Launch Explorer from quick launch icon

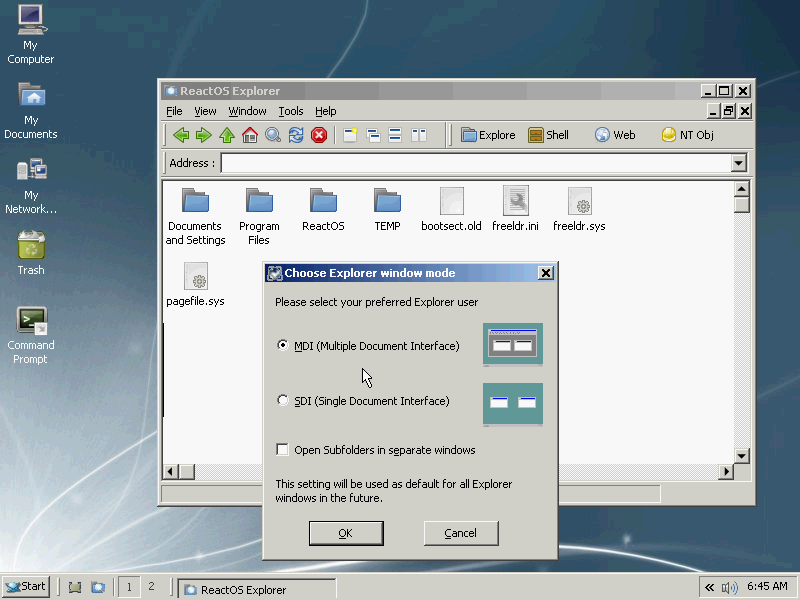click(x=98, y=587)
